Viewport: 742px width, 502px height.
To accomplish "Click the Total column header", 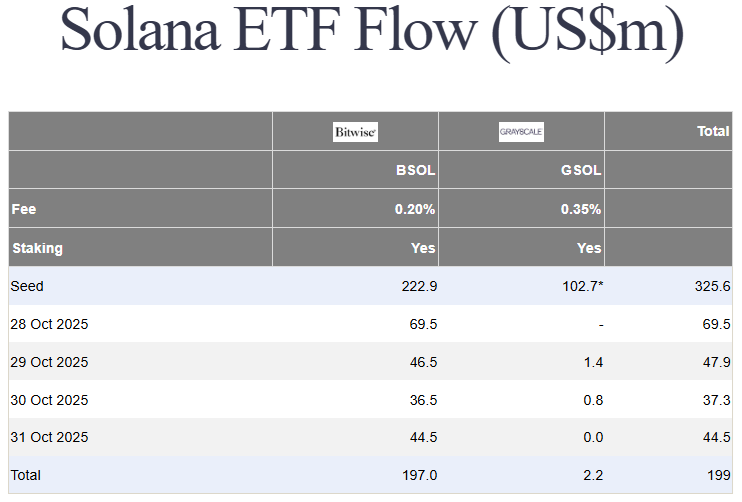I will pyautogui.click(x=713, y=131).
